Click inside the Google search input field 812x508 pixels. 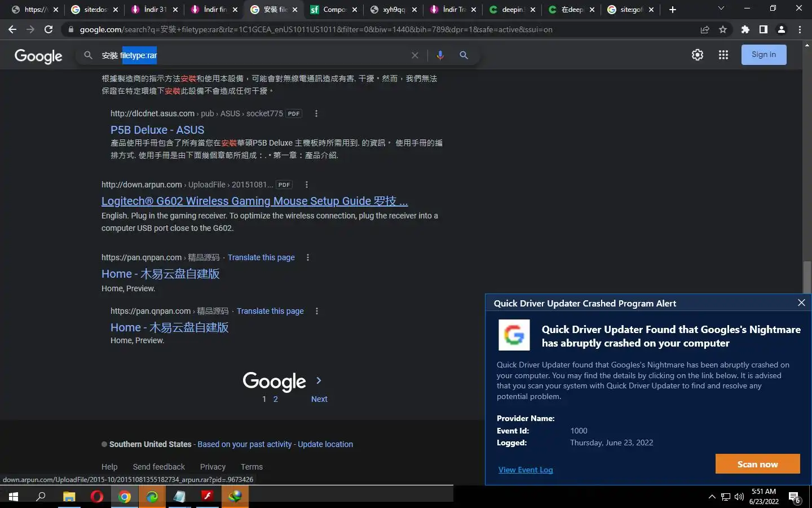tap(254, 55)
